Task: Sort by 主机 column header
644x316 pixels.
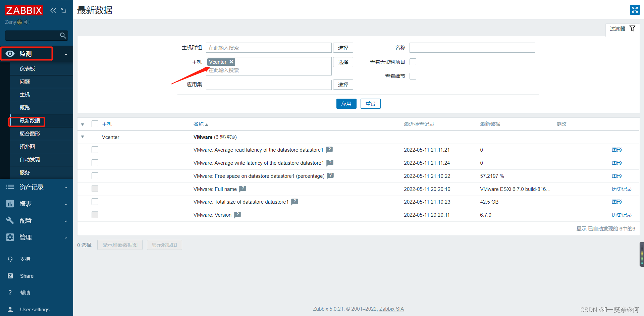Action: 107,124
